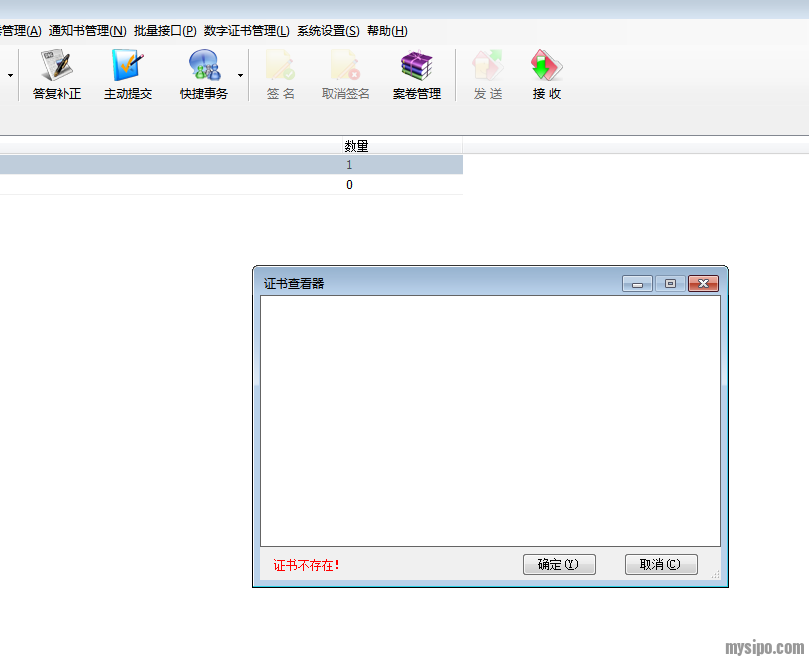Click the 数量 column header
Image resolution: width=809 pixels, height=661 pixels.
[356, 146]
